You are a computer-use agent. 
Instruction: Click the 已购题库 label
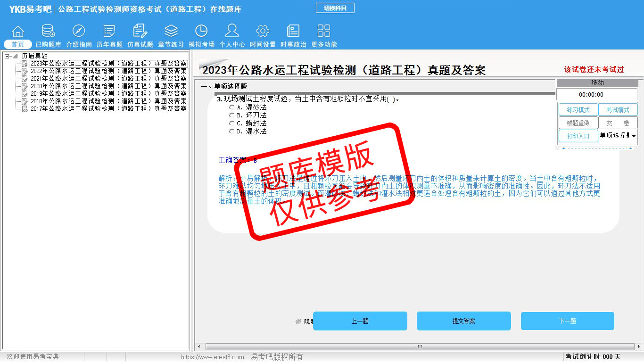pos(48,44)
